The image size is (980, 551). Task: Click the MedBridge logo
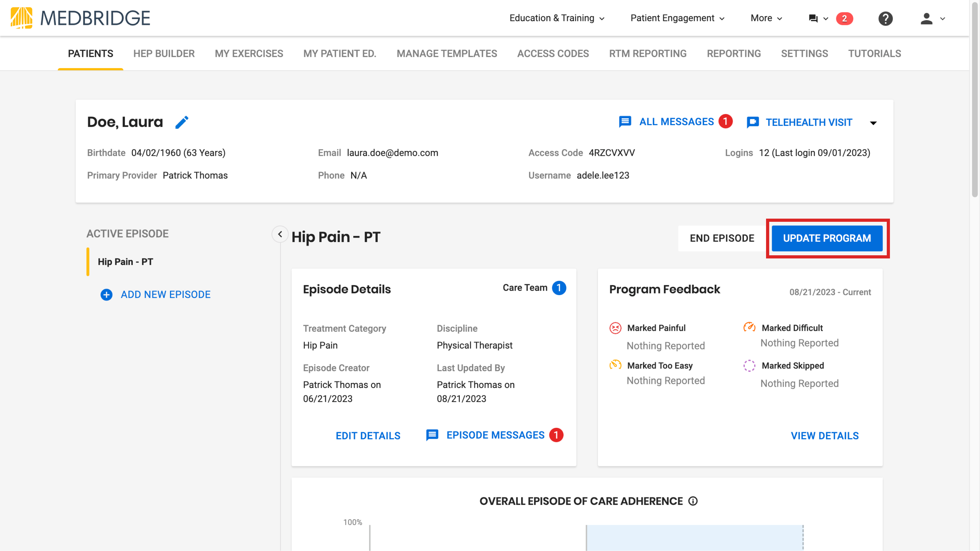pyautogui.click(x=80, y=17)
